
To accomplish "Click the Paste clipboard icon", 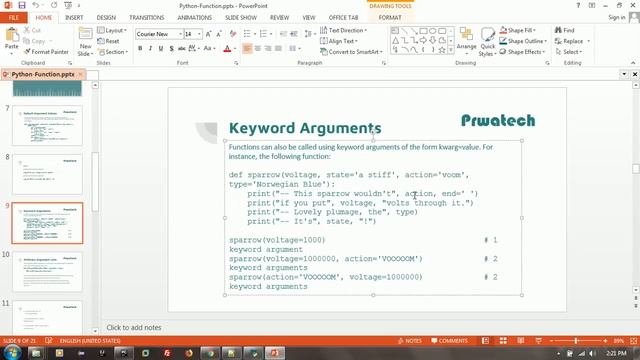I will coord(12,35).
